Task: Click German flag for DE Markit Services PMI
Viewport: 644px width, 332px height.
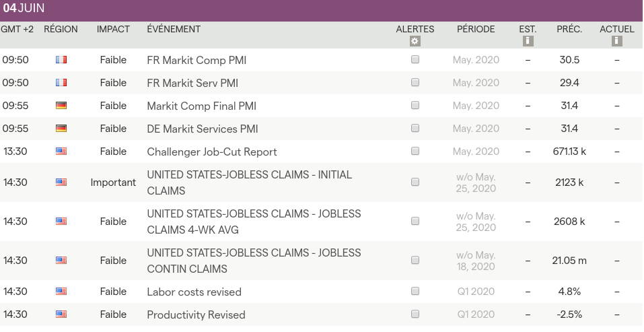Action: click(61, 129)
